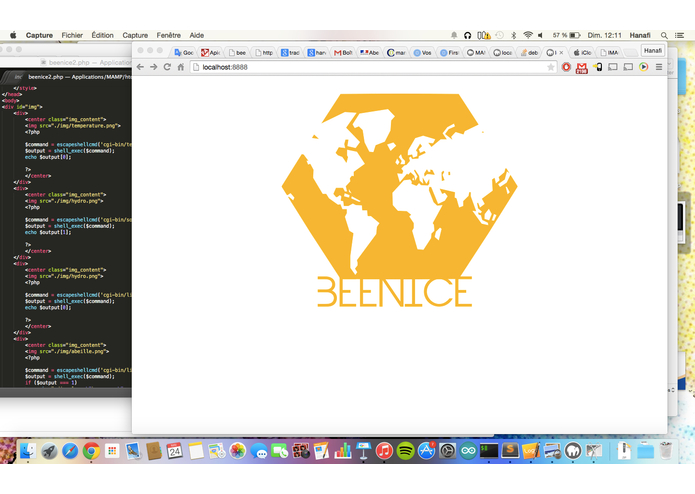Open the Édition menu
695x494 pixels.
(x=102, y=35)
